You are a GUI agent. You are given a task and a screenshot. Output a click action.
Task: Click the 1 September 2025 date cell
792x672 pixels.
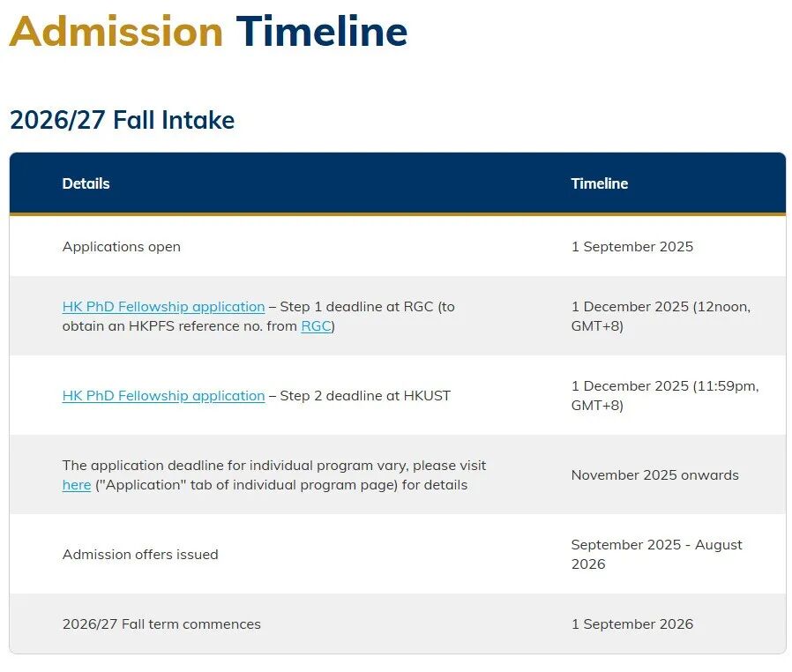632,247
